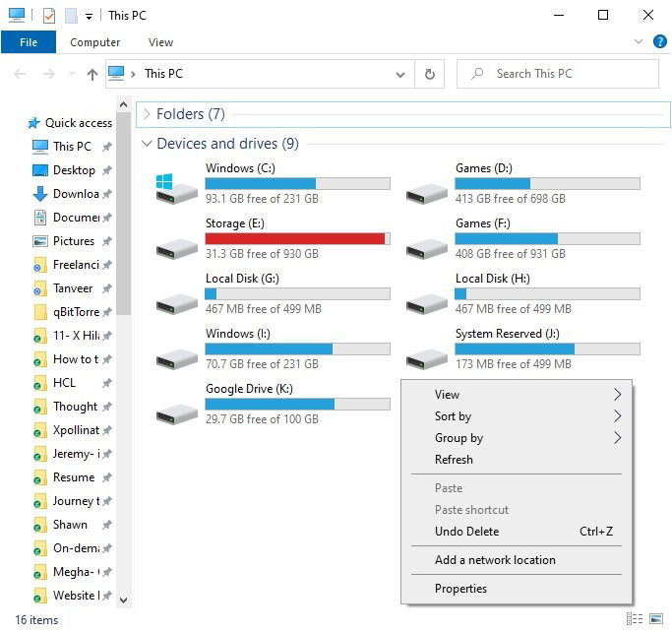This screenshot has height=632, width=672.
Task: Open the Computer ribbon tab
Action: pyautogui.click(x=95, y=42)
